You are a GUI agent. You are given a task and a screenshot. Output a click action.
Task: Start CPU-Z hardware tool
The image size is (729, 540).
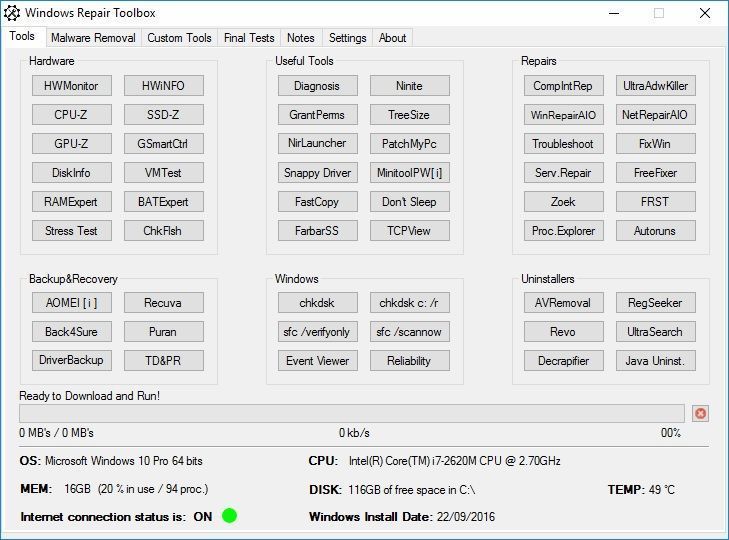pos(72,114)
